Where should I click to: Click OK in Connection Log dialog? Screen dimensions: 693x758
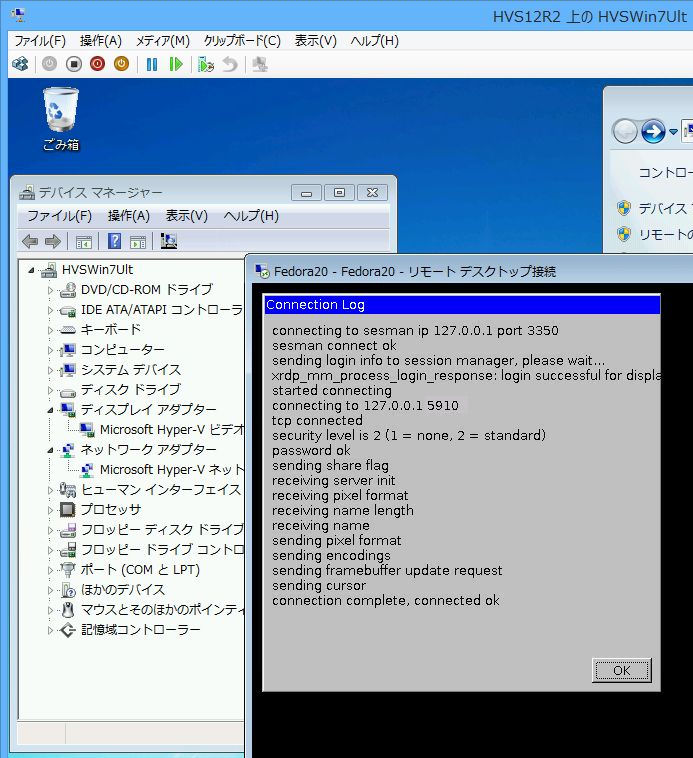(621, 671)
